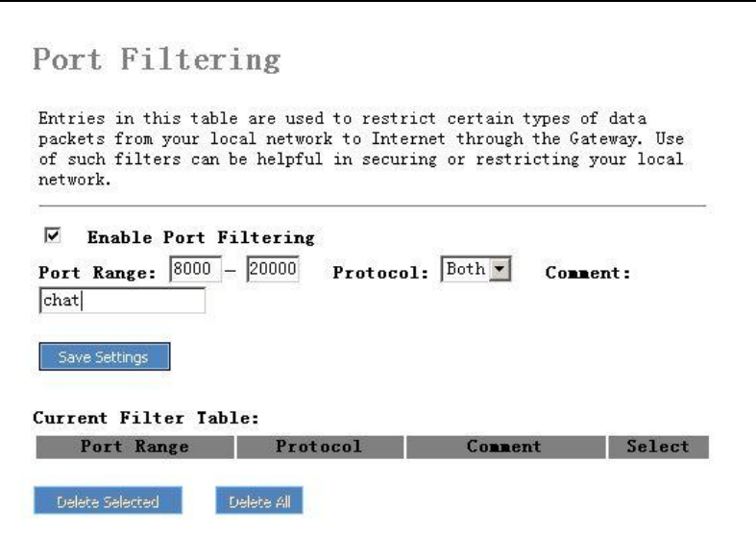Click the Current Filter Table: heading

pyautogui.click(x=147, y=419)
